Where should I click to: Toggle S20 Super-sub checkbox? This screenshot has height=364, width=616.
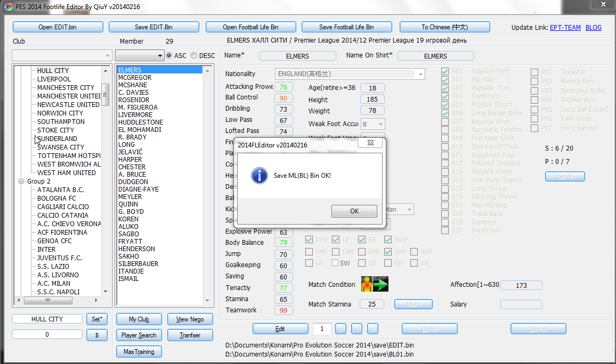click(x=445, y=230)
